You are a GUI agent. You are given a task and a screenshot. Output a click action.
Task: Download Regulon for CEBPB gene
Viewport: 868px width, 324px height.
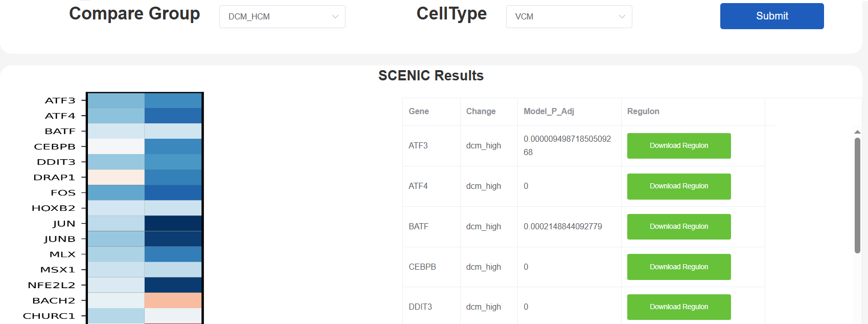tap(678, 267)
